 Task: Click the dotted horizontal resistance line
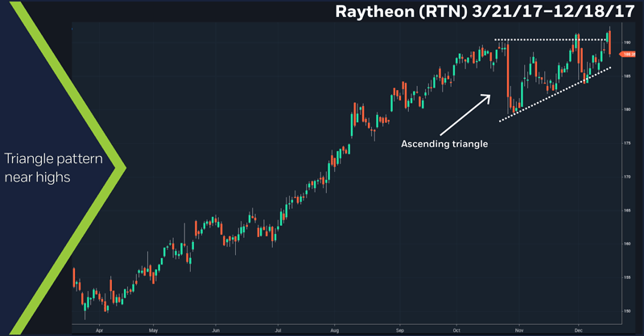click(x=547, y=39)
